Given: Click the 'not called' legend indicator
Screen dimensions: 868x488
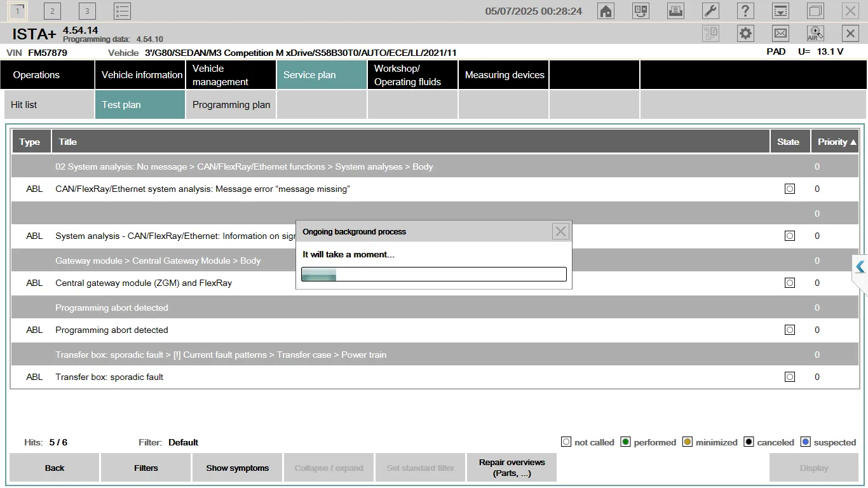Looking at the screenshot, I should pyautogui.click(x=566, y=442).
